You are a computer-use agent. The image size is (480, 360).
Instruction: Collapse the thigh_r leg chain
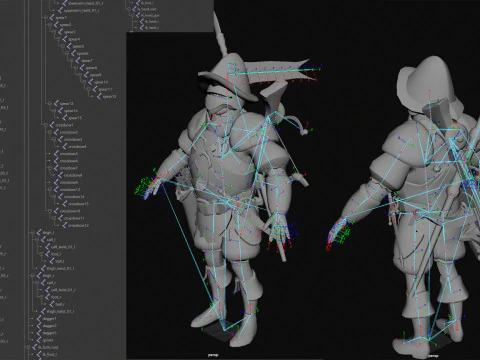[x=33, y=276]
